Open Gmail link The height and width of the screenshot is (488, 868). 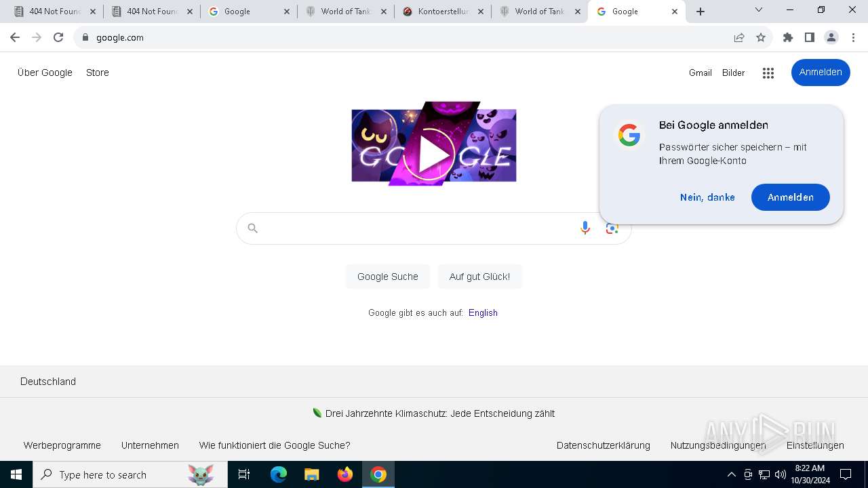[701, 73]
